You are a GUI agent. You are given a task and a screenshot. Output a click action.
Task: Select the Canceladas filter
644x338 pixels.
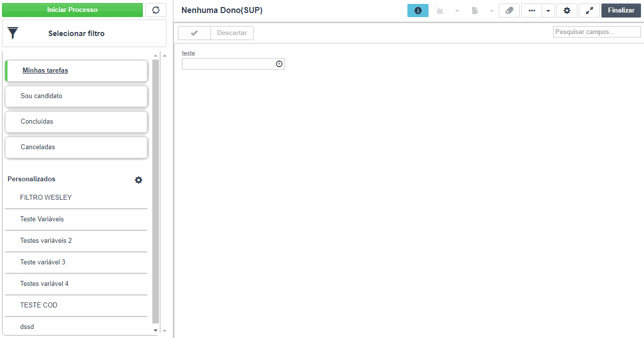point(76,147)
